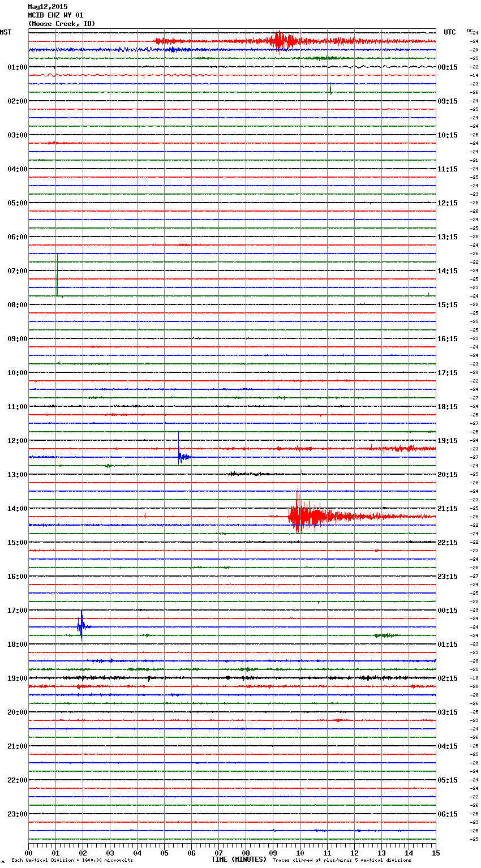
Task: Click the UTC timezone label
Action: pos(449,32)
